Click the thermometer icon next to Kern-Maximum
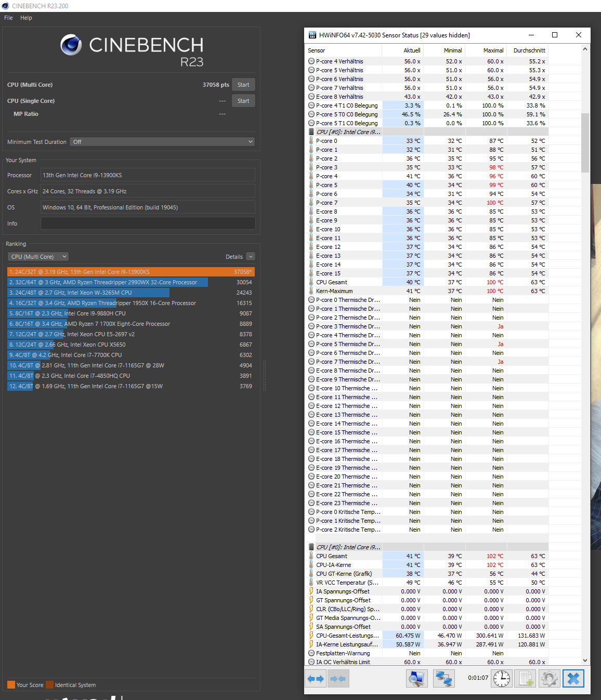 point(311,291)
